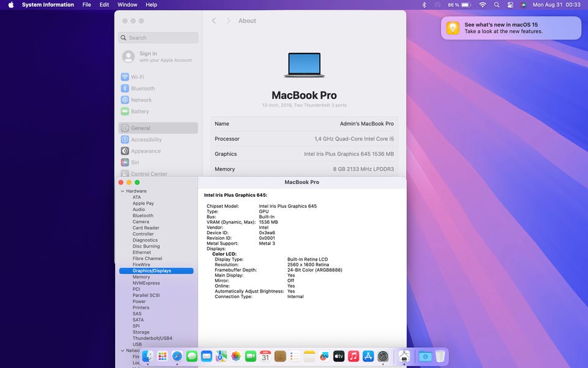Viewport: 588px width, 368px height.
Task: Click the Name row Admin's MacBook Pro
Action: coord(304,123)
